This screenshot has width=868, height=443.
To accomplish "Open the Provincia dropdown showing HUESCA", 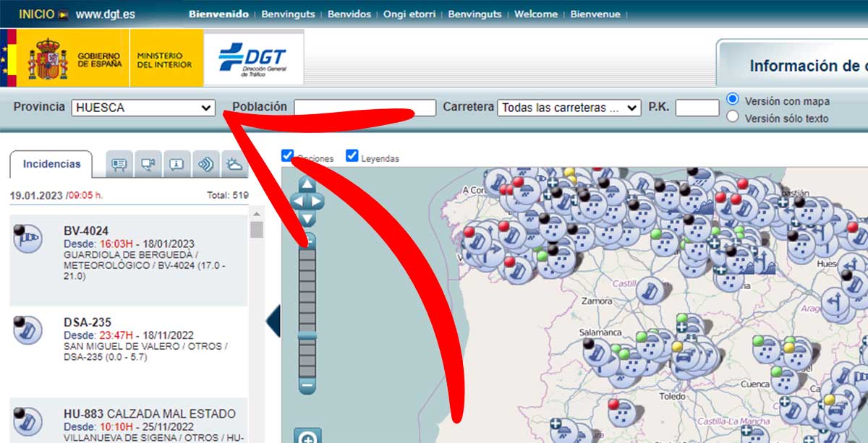I will [144, 108].
